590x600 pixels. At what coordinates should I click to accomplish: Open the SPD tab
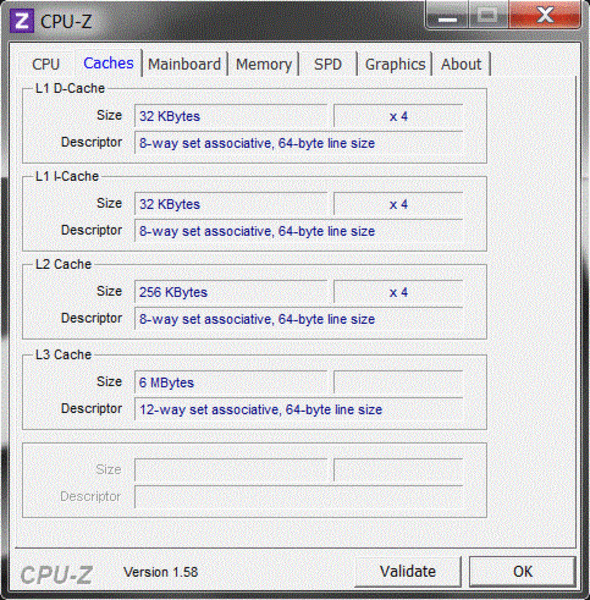pos(328,64)
